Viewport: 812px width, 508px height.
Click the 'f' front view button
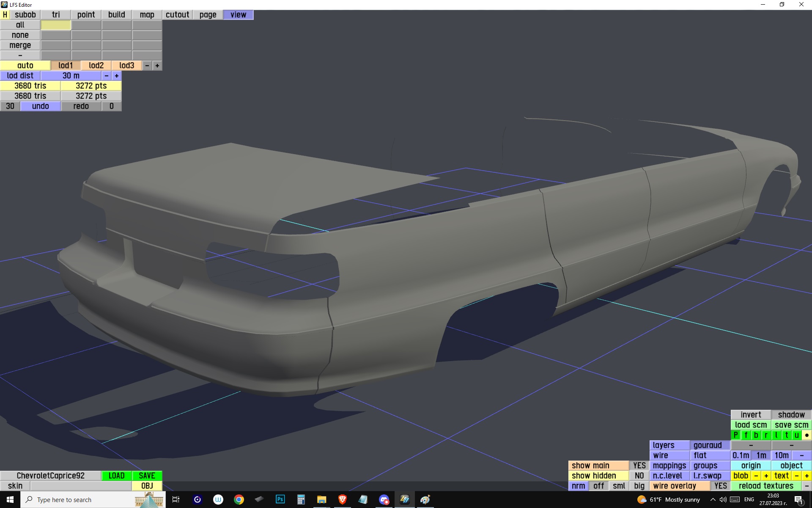(746, 435)
